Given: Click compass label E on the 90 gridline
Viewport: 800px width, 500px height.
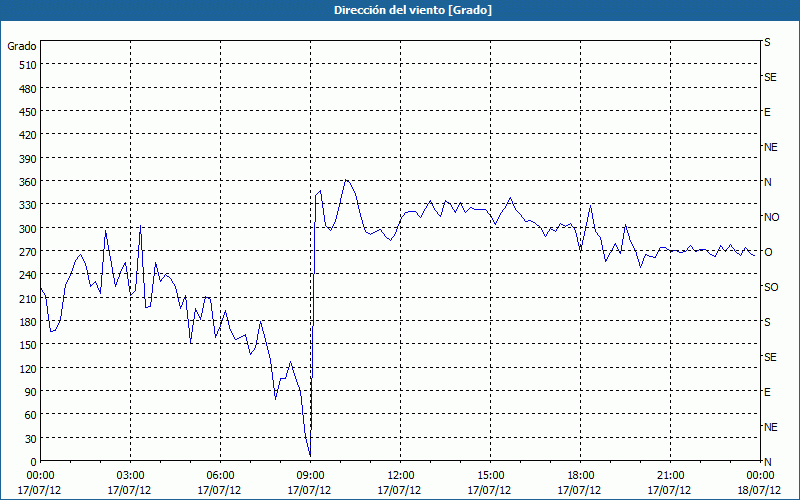Looking at the screenshot, I should [767, 392].
